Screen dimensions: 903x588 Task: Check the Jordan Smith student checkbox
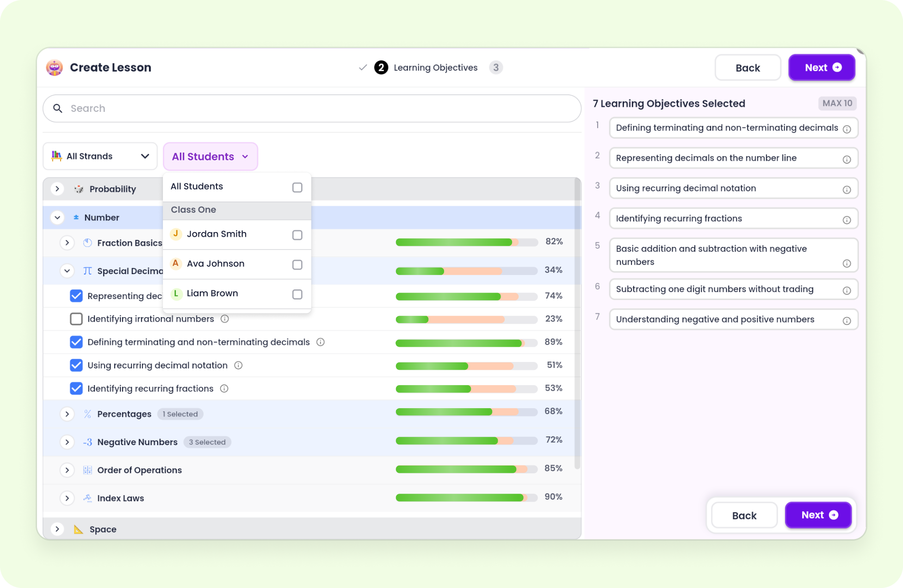[297, 235]
